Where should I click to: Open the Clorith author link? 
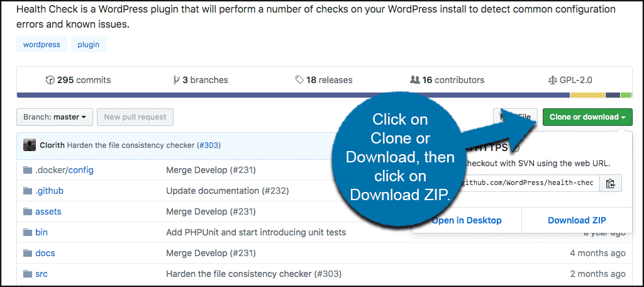click(x=52, y=145)
